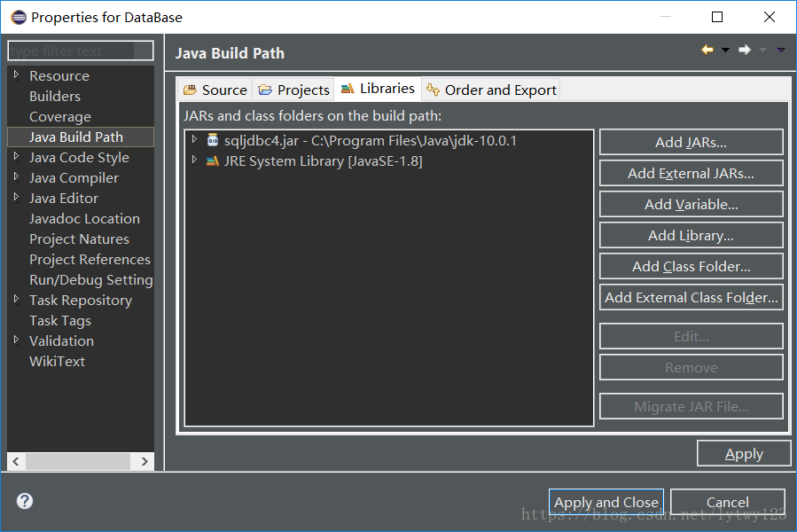Viewport: 797px width, 532px height.
Task: Select the sqljdbc4.jar library entry
Action: (370, 141)
